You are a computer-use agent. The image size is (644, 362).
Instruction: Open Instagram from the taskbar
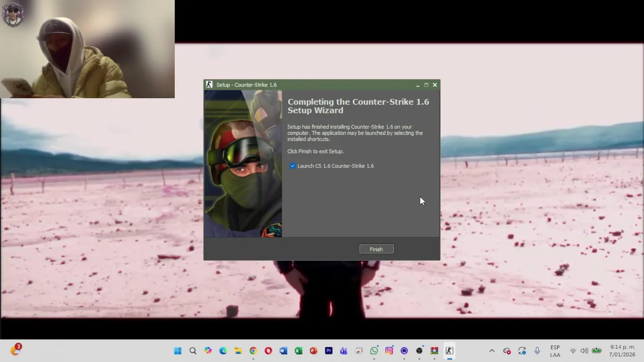pos(389,351)
